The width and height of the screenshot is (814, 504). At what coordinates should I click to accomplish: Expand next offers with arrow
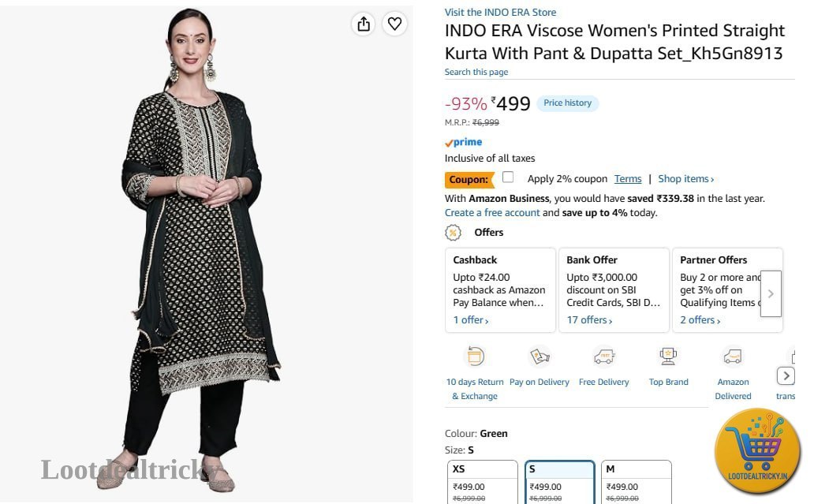(771, 293)
